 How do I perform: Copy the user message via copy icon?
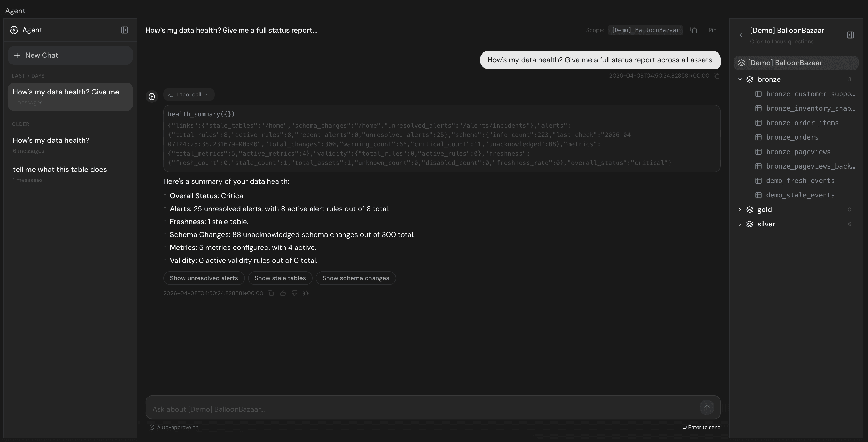click(x=717, y=76)
